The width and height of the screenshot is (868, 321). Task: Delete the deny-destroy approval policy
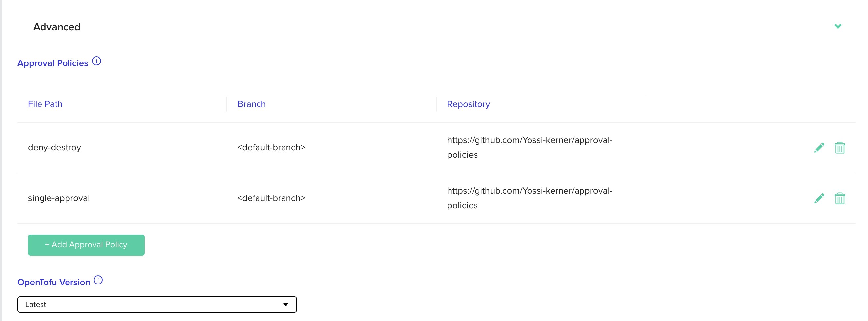click(839, 148)
